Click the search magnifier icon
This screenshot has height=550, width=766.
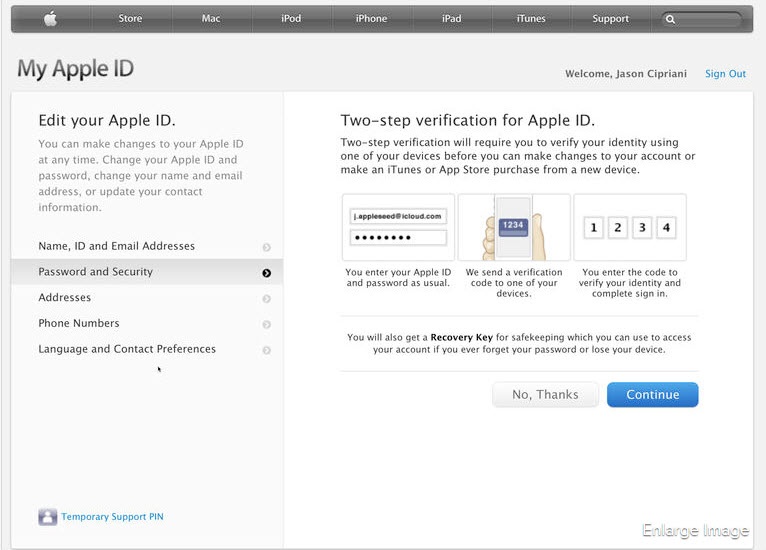pyautogui.click(x=671, y=19)
